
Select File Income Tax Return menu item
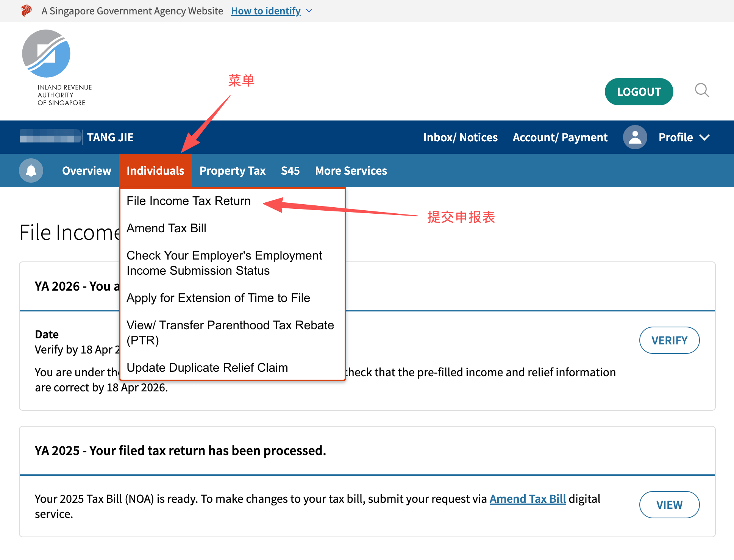click(x=189, y=201)
